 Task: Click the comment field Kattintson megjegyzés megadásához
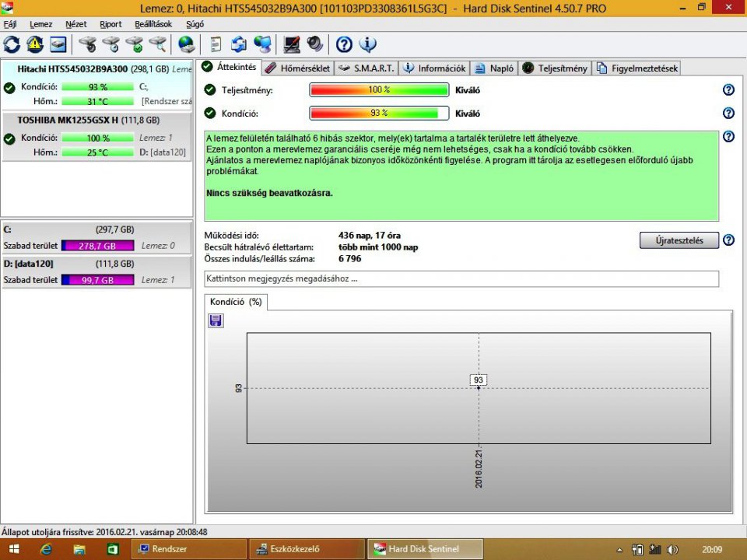pos(461,278)
